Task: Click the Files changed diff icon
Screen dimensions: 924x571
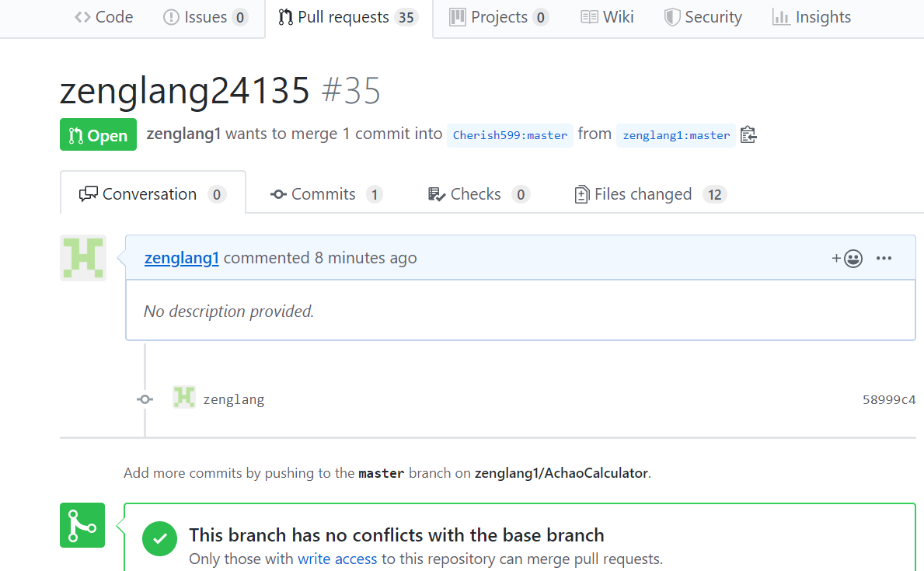Action: pos(581,194)
